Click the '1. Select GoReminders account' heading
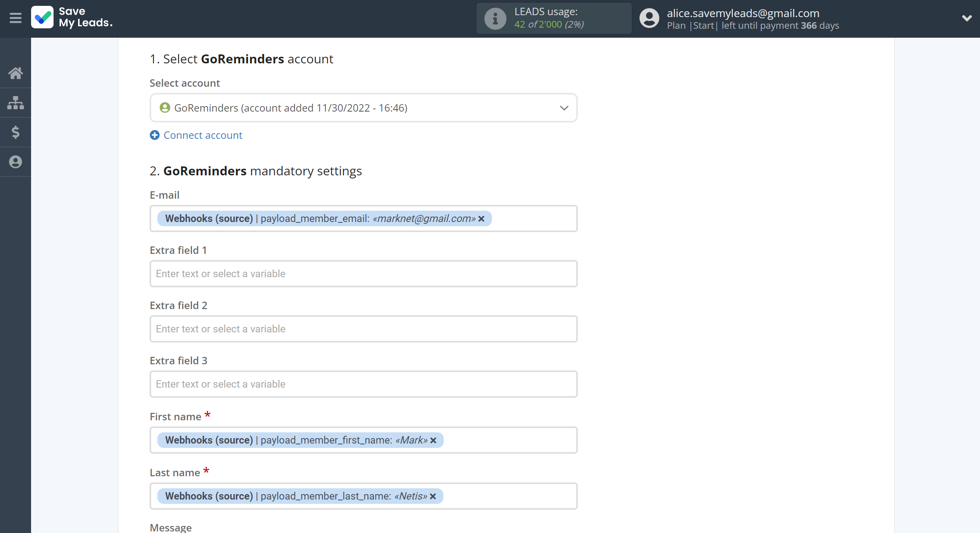This screenshot has height=533, width=980. click(241, 59)
